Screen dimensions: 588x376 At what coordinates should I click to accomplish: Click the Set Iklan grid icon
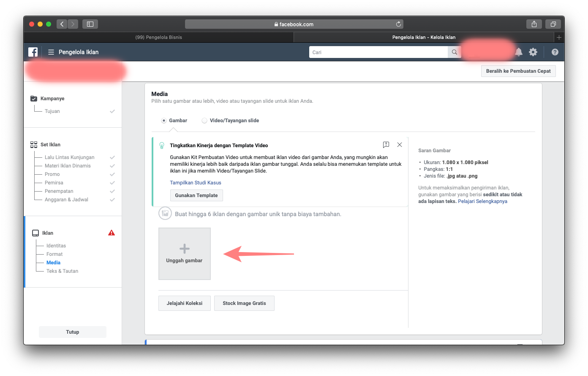34,145
